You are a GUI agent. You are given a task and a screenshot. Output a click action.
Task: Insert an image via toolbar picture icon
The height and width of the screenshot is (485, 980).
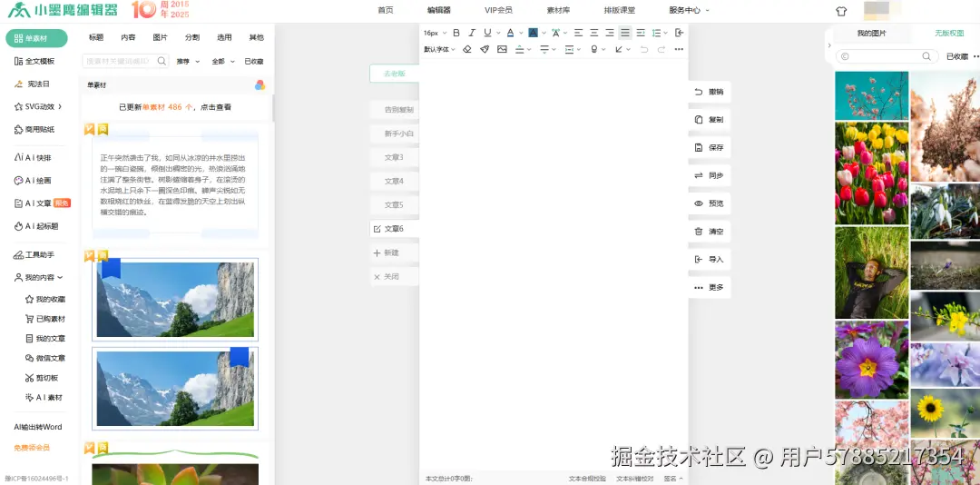click(x=502, y=49)
